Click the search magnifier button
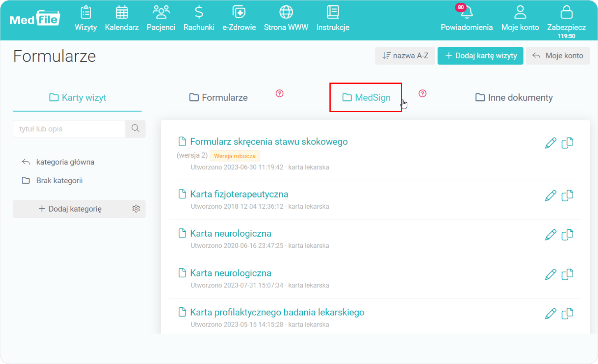This screenshot has width=598, height=364. point(135,129)
